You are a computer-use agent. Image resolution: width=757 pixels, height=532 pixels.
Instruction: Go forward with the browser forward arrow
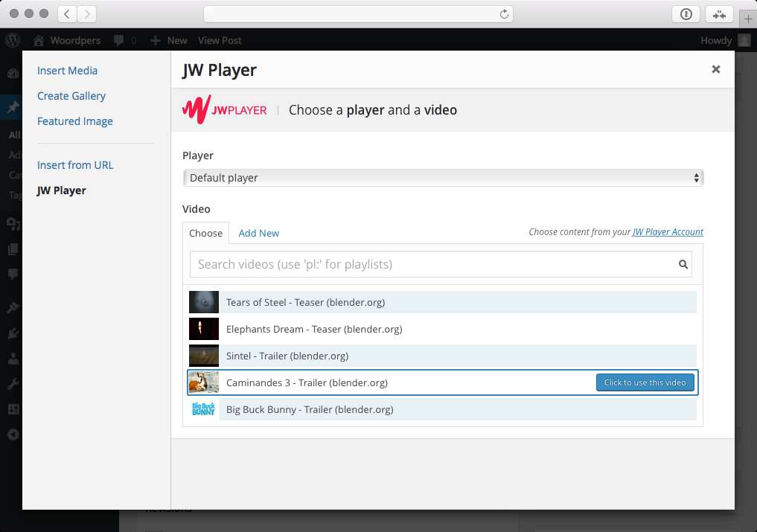pyautogui.click(x=87, y=14)
